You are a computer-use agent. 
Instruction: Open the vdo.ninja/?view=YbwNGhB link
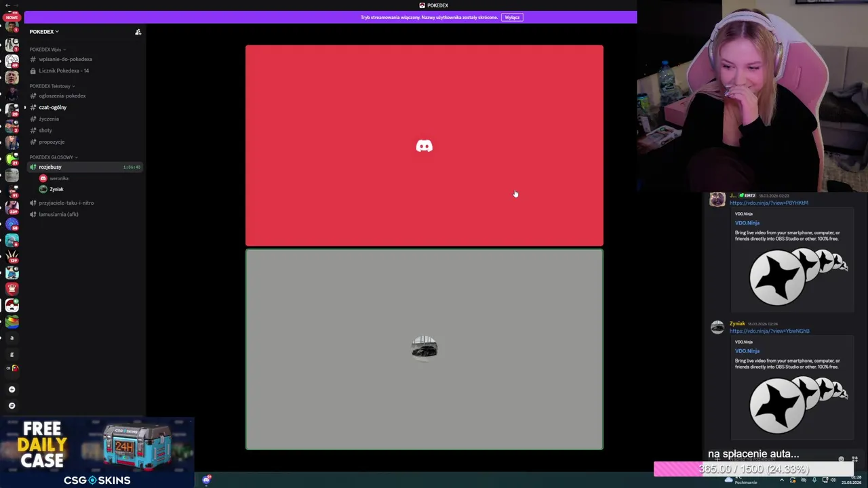(769, 331)
